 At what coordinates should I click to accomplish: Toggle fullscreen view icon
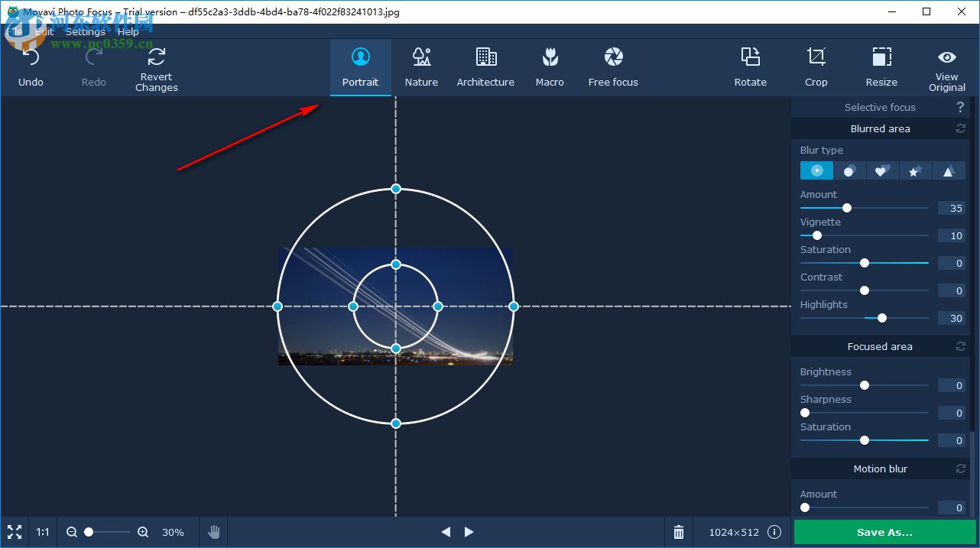[x=15, y=532]
